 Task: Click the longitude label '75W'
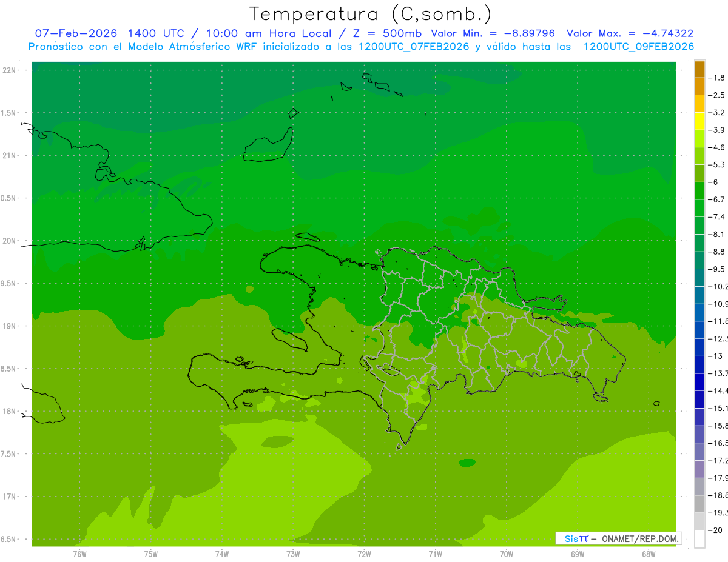point(151,554)
